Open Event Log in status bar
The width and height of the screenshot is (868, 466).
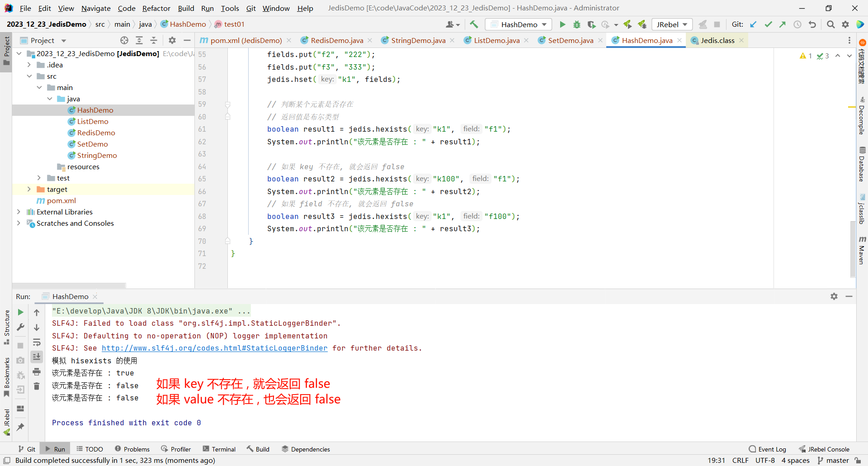tap(767, 449)
